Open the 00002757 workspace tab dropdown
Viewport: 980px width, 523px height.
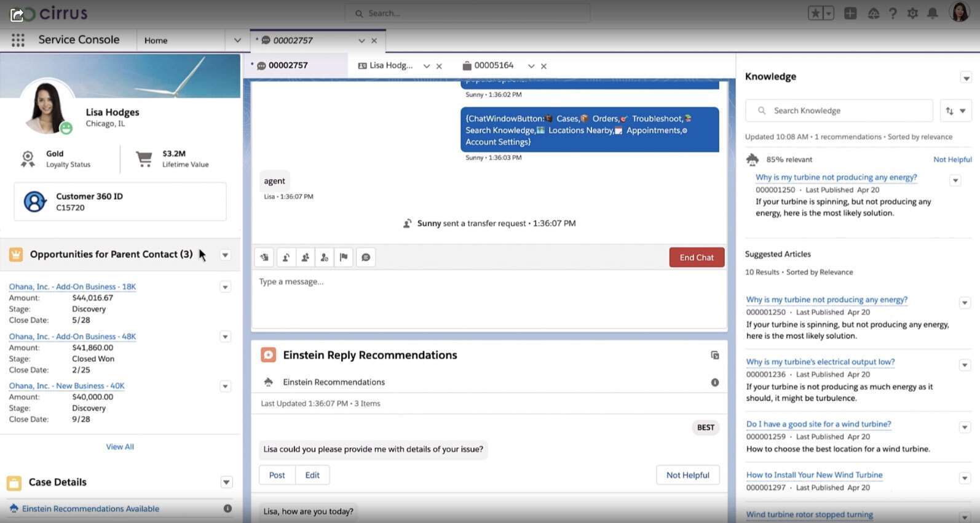coord(362,41)
